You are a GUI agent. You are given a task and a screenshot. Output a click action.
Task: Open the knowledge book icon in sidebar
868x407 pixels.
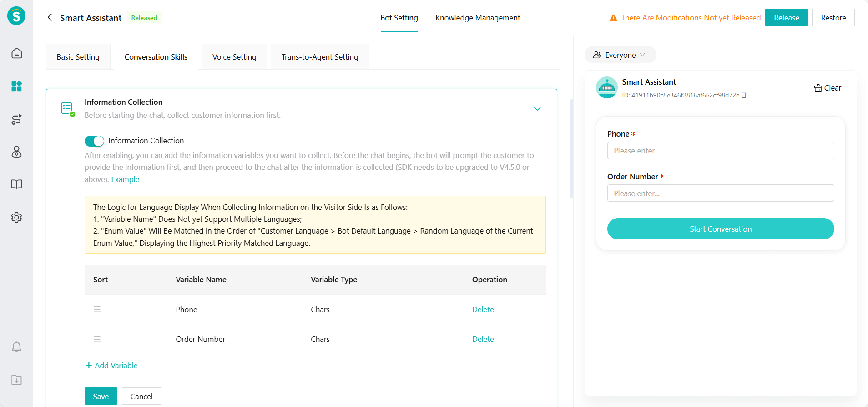16,184
